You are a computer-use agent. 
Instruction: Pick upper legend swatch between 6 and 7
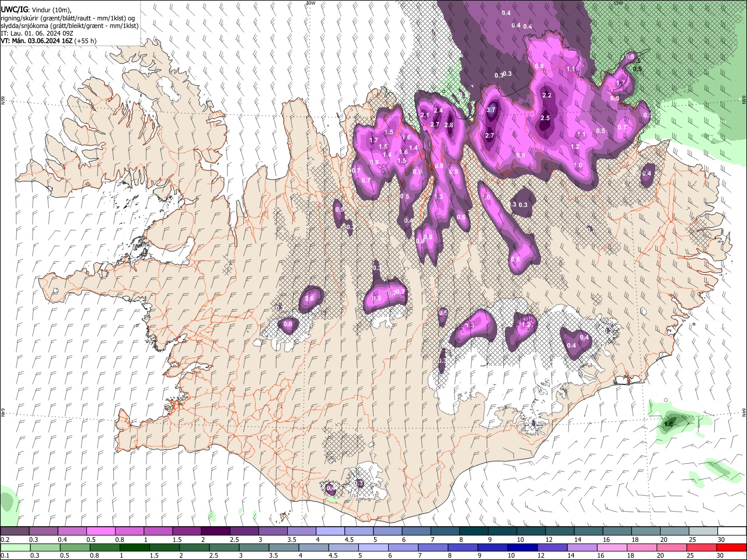coord(416,531)
